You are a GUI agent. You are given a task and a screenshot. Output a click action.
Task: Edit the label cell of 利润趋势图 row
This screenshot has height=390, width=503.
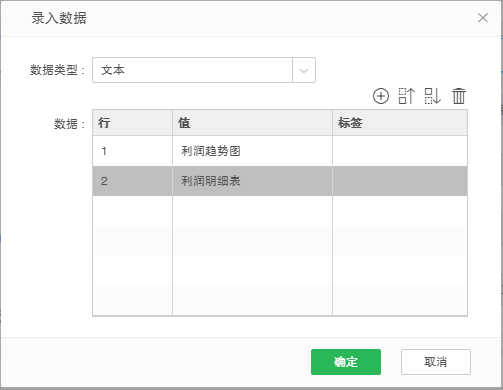(400, 151)
